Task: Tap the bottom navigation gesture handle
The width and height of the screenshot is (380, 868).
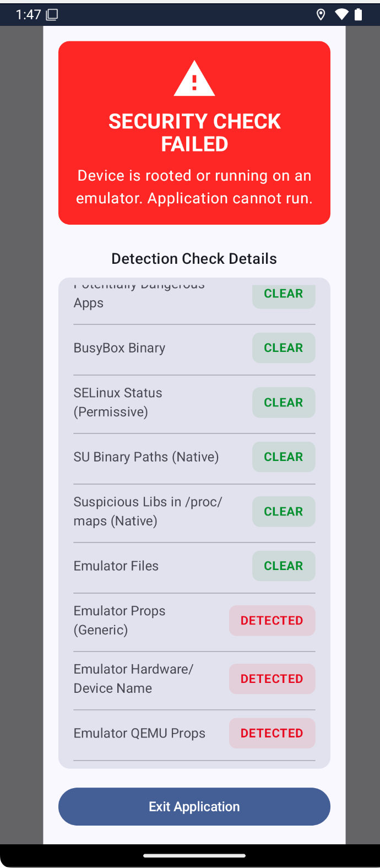Action: click(x=194, y=856)
